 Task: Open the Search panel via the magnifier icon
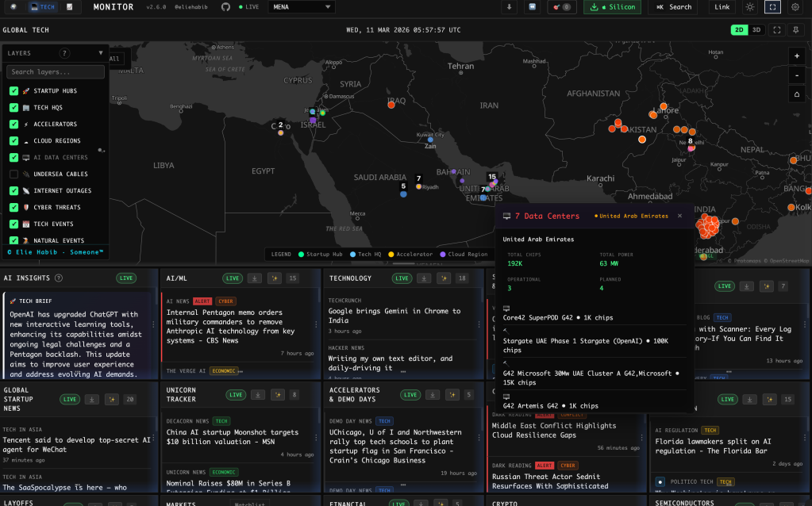[672, 7]
